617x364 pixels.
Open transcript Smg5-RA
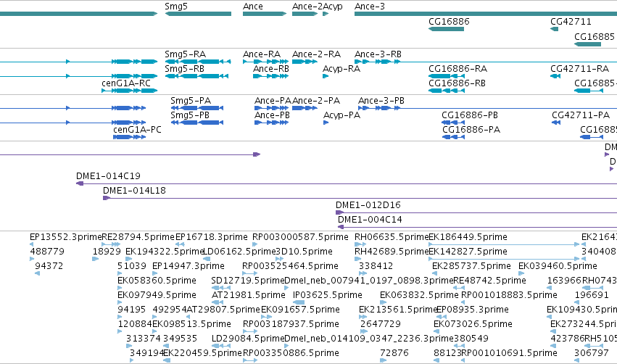(185, 54)
